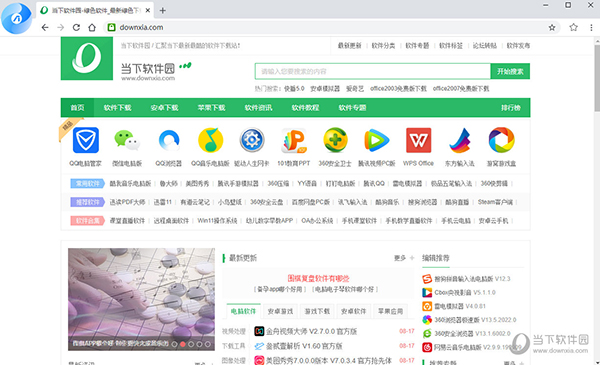Open 首页 in the green navigation bar
Viewport: 600px width, 365px height.
tap(77, 108)
